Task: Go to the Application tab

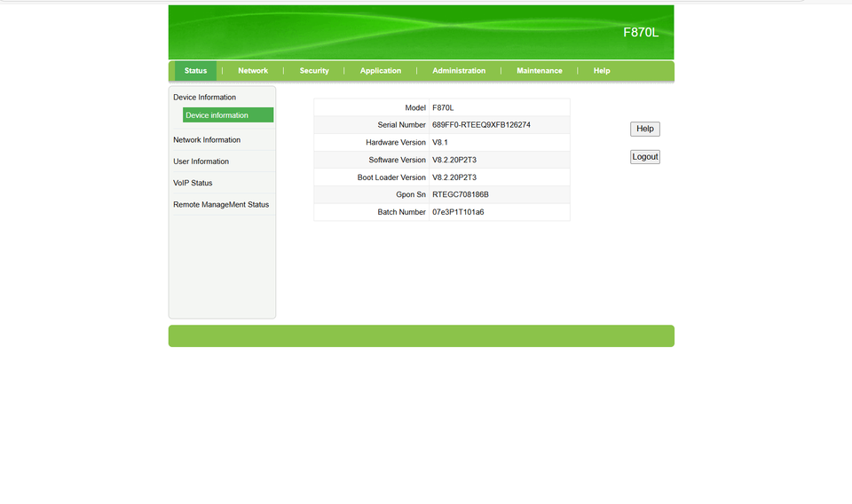Action: tap(381, 71)
